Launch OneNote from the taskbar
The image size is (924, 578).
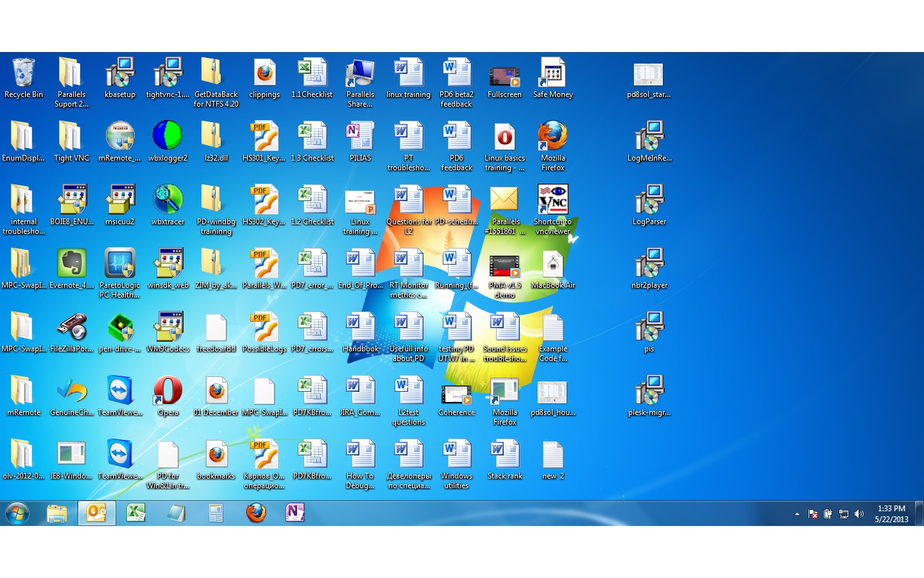click(295, 513)
